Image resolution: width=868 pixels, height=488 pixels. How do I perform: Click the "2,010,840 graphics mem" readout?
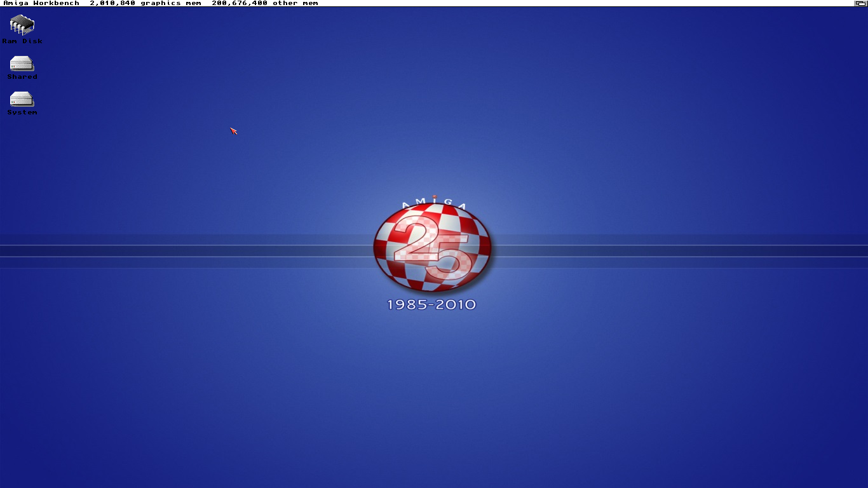(146, 3)
